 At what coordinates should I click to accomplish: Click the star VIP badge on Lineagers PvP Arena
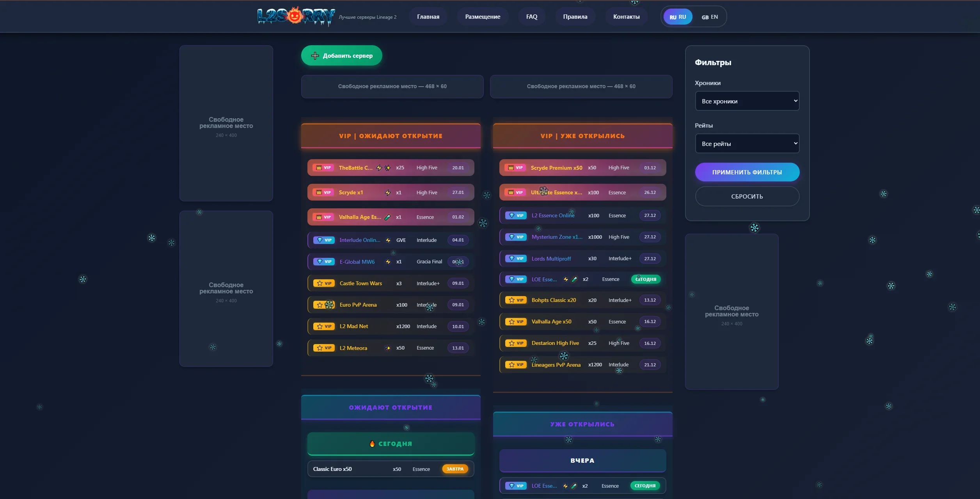(x=516, y=365)
